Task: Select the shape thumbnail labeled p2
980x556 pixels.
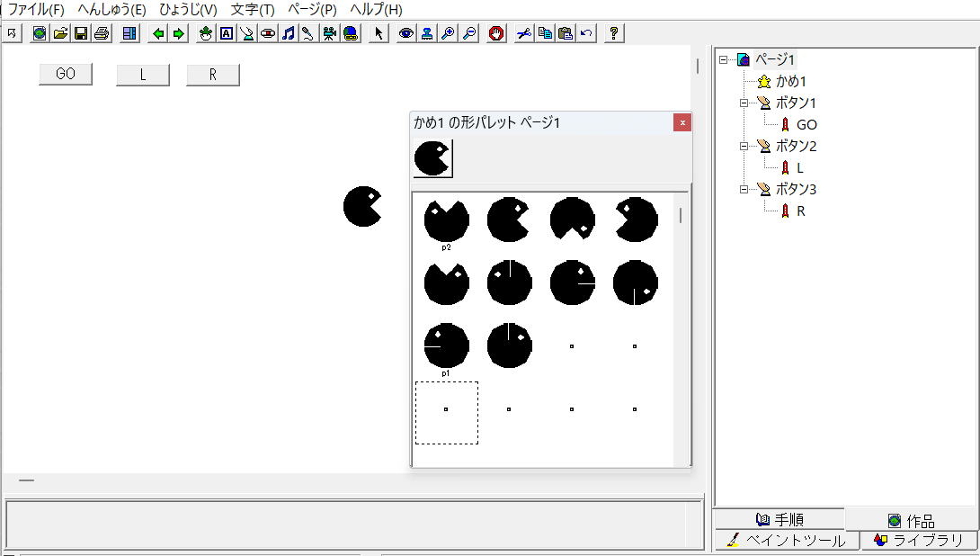Action: [446, 222]
